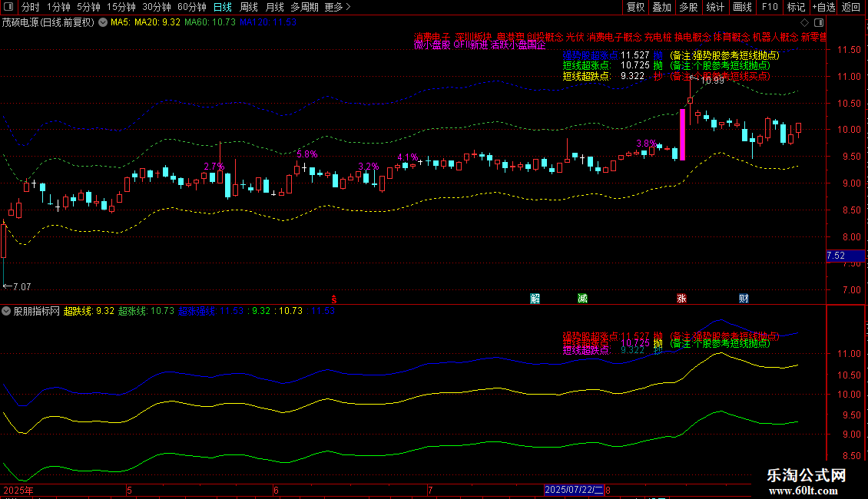The height and width of the screenshot is (499, 868).
Task: Click the 10.99 high price label
Action: click(x=712, y=80)
